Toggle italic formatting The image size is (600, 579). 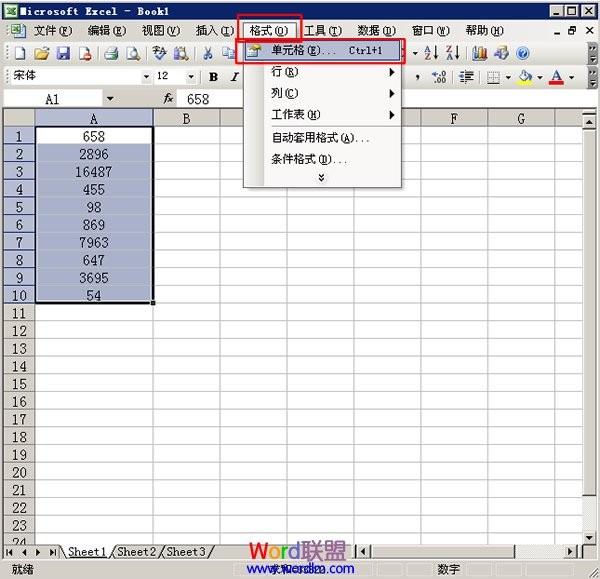[x=235, y=77]
